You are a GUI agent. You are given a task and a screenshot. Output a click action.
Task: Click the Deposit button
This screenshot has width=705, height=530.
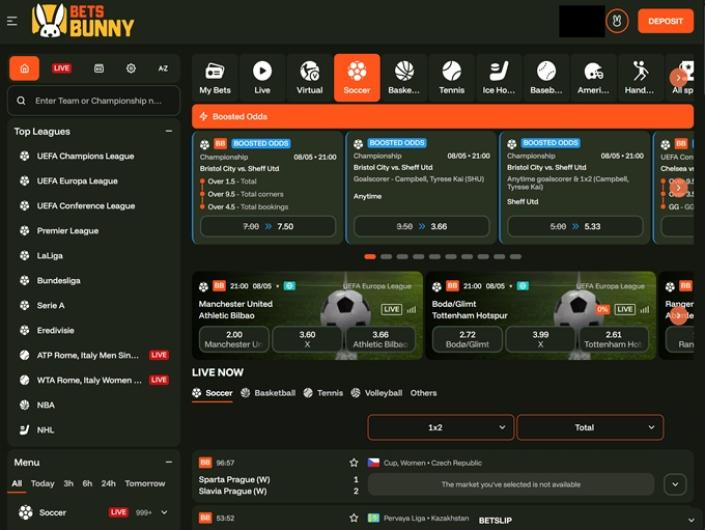coord(665,21)
